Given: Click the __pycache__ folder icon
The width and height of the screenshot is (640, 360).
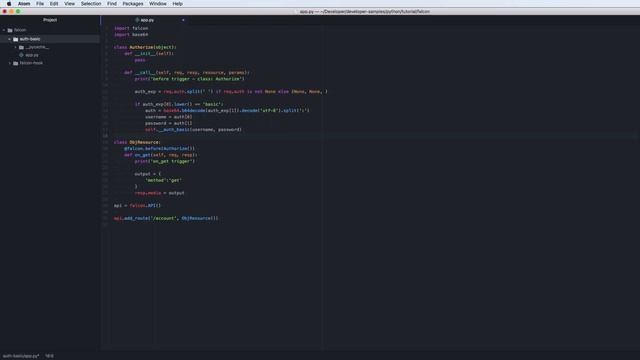Looking at the screenshot, I should click(x=21, y=47).
